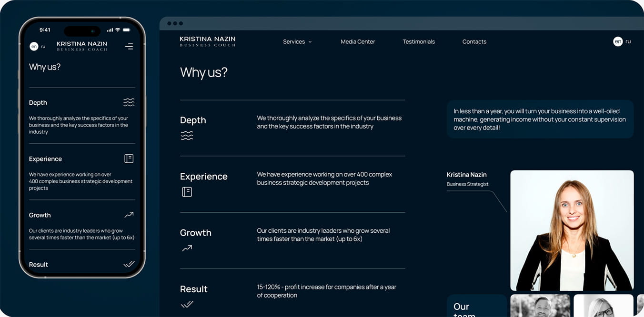Viewport: 644px width, 317px height.
Task: Click the bearded man team photo
Action: click(540, 306)
